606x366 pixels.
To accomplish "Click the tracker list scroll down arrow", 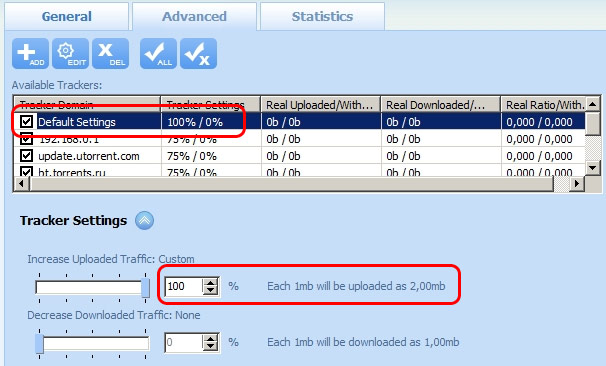I will pyautogui.click(x=592, y=168).
